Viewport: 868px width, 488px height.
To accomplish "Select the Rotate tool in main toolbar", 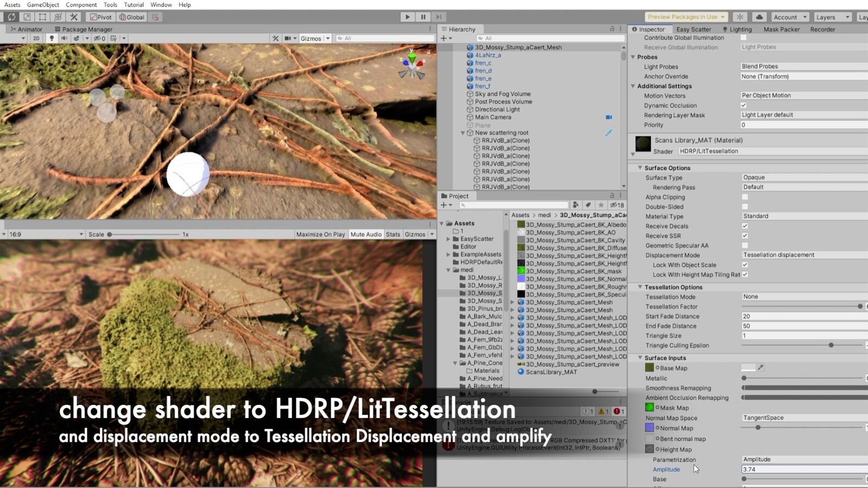I will click(11, 17).
